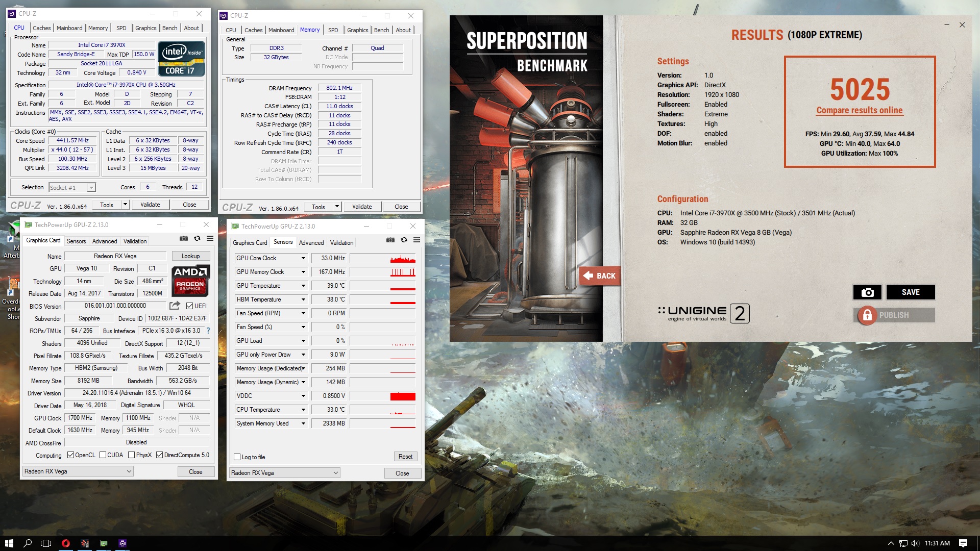Click the CPU-Z taskbar icon
This screenshot has height=551, width=980.
pyautogui.click(x=122, y=543)
